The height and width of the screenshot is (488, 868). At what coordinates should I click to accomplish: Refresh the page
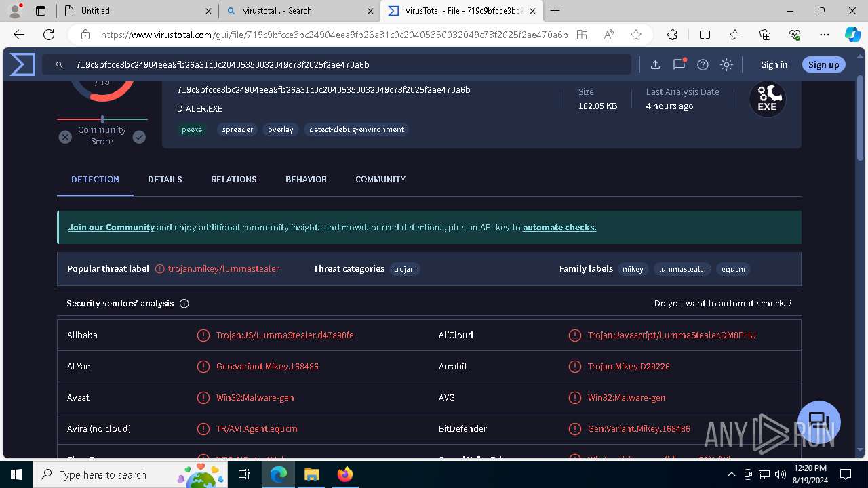point(49,35)
